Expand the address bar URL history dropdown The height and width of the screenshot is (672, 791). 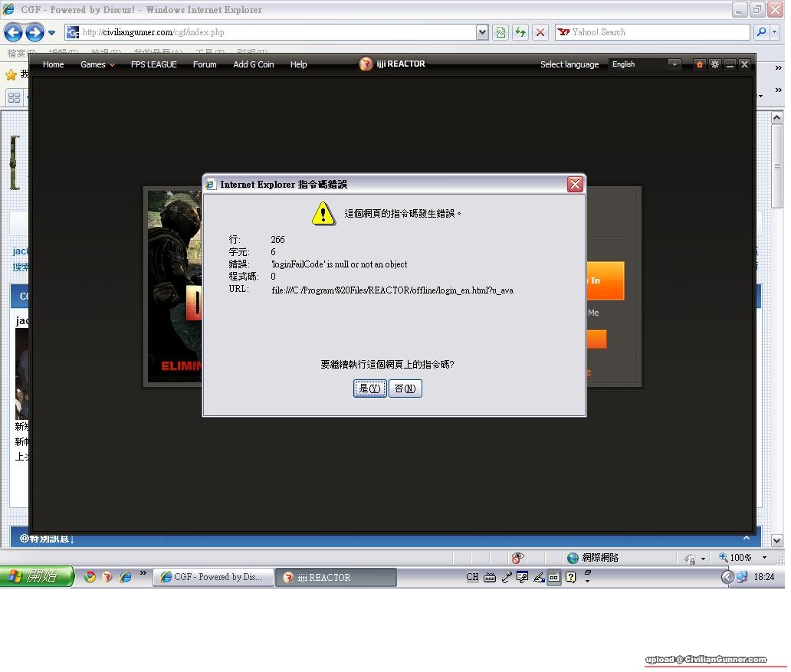click(x=482, y=32)
